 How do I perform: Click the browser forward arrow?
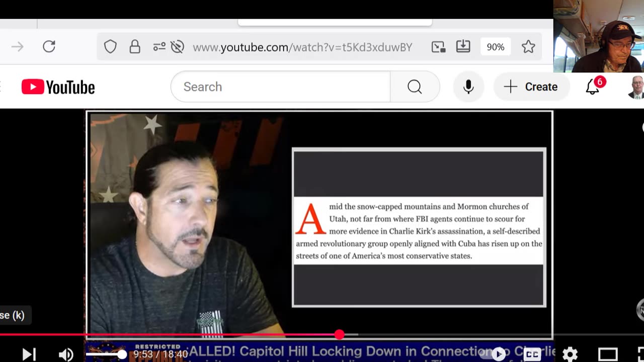coord(18,47)
